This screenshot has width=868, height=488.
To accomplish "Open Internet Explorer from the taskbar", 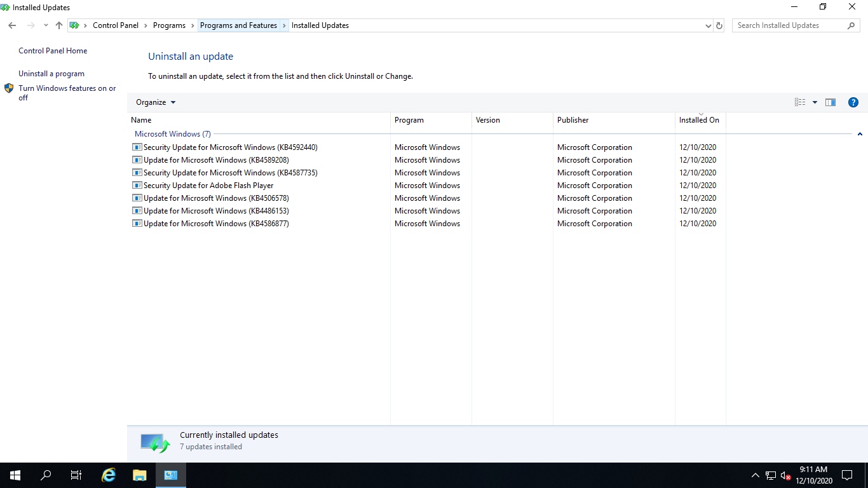I will 109,475.
